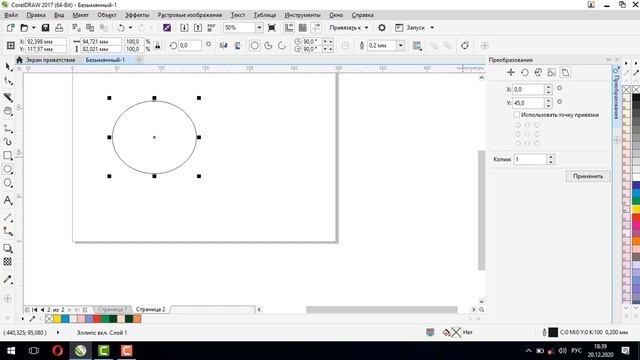Screen dimensions: 640x360
Task: Select the Polygon tool
Action: click(8, 183)
